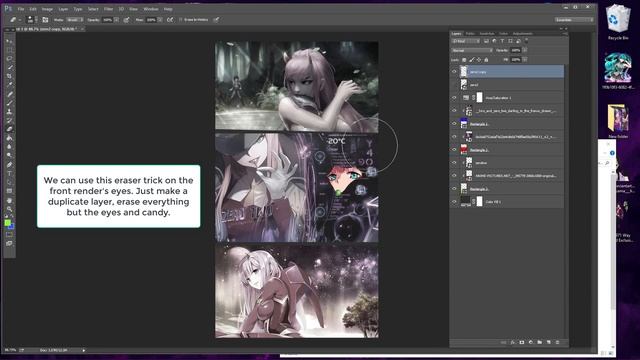Filter layers by pixel layer icon

pos(486,41)
